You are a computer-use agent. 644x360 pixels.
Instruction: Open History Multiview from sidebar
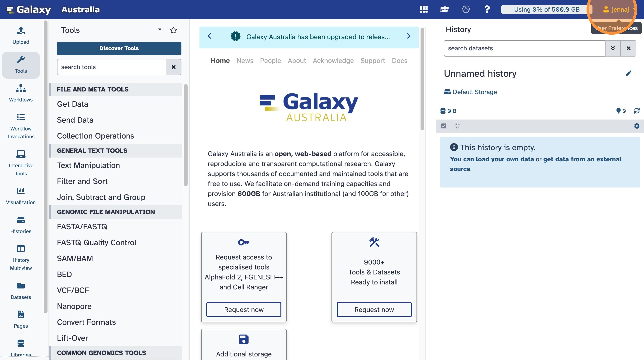pyautogui.click(x=21, y=258)
